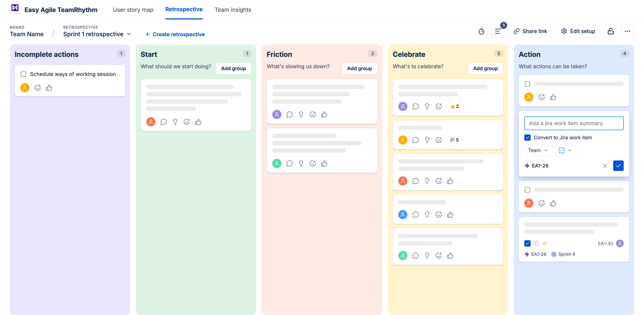Add emoji reaction on the first Celebrate card
The width and height of the screenshot is (644, 315).
(439, 107)
